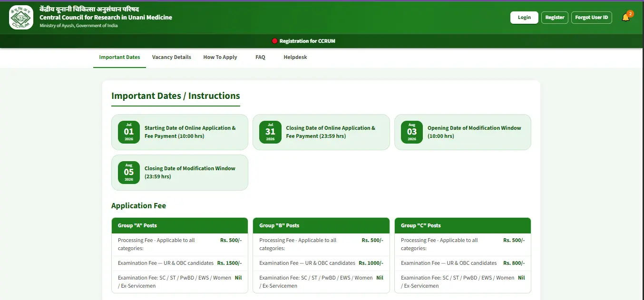Click the Closing Date of Online Application card
The image size is (644, 300).
tap(321, 132)
